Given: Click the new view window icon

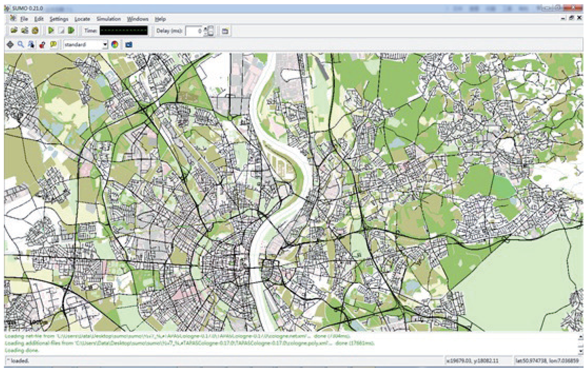Looking at the screenshot, I should [225, 31].
